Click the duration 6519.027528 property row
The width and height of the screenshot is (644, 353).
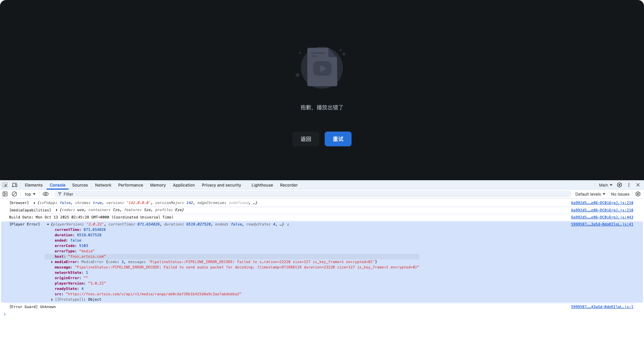point(78,235)
